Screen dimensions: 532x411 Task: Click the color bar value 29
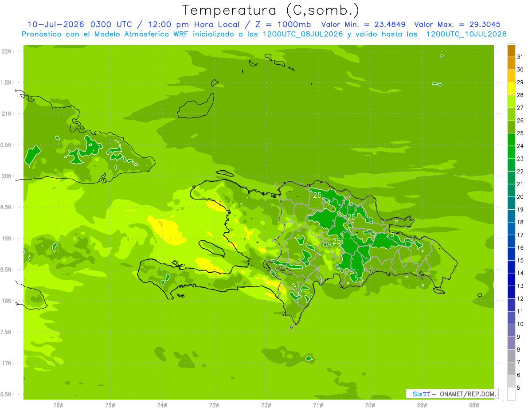click(520, 82)
